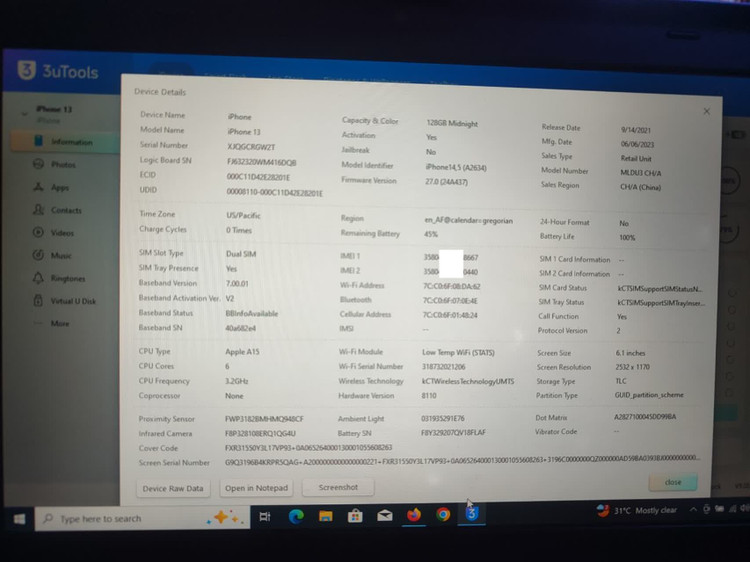Open Ringtones bell icon in sidebar
Image resolution: width=750 pixels, height=562 pixels.
click(x=38, y=278)
